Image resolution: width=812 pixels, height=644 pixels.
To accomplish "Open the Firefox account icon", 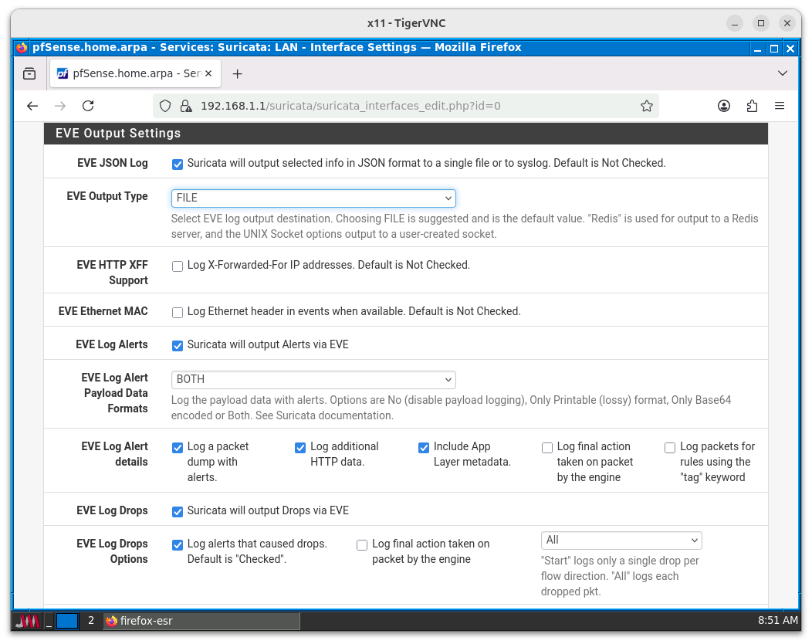I will (724, 107).
